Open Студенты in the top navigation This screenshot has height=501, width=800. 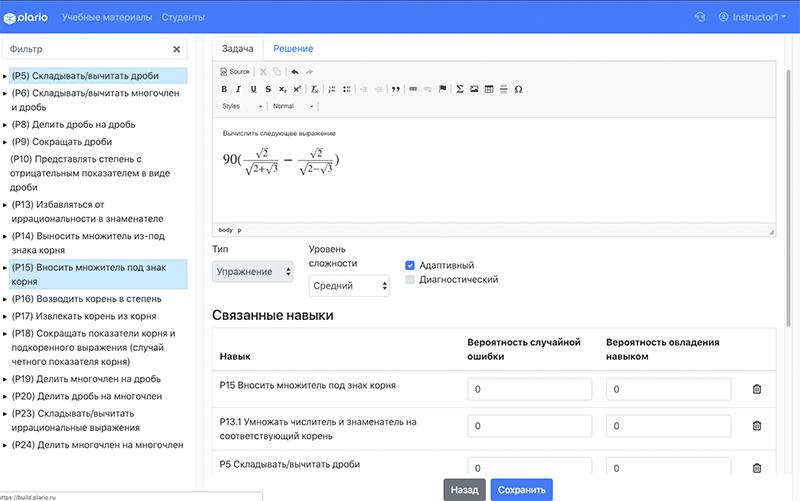tap(182, 17)
